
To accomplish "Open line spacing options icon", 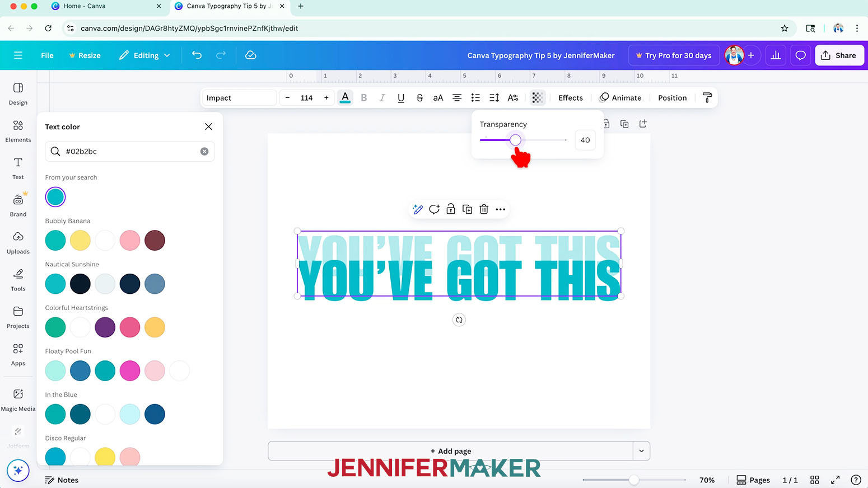I will point(494,97).
